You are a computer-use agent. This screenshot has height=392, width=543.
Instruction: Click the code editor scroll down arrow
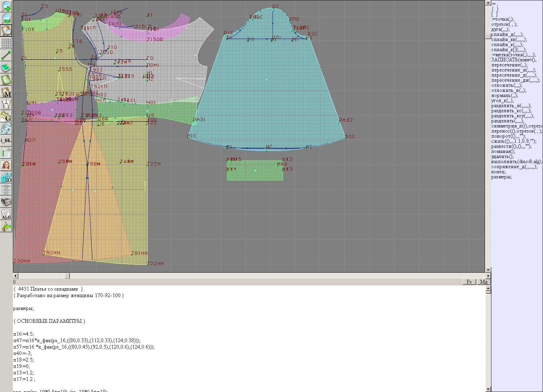488,389
